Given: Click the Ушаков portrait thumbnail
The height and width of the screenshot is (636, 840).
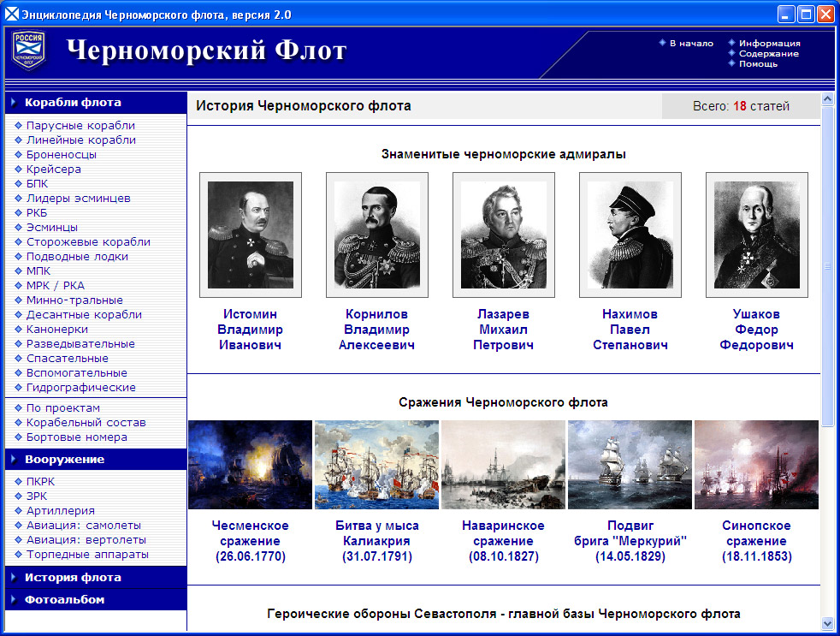Looking at the screenshot, I should coord(756,235).
